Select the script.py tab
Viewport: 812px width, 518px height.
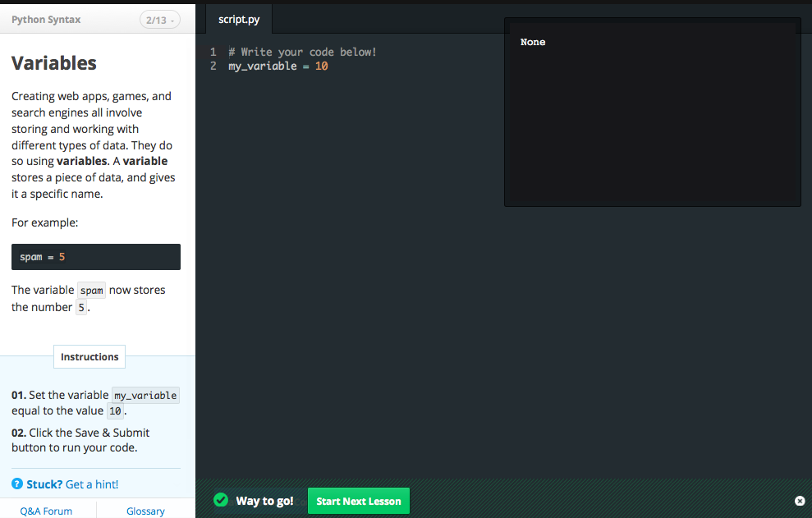[239, 20]
